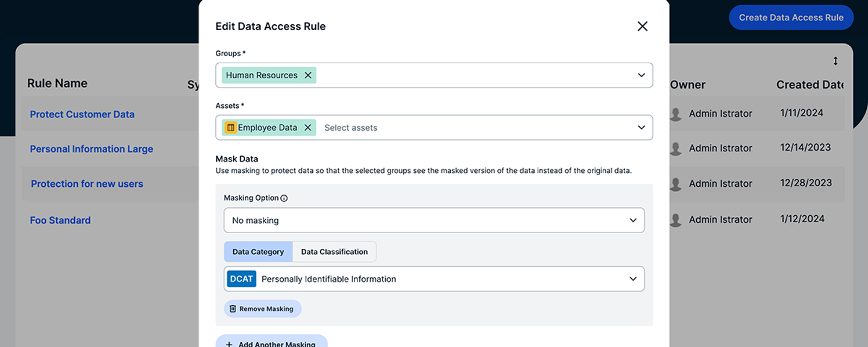Expand the Groups dropdown
The width and height of the screenshot is (868, 347).
(641, 75)
